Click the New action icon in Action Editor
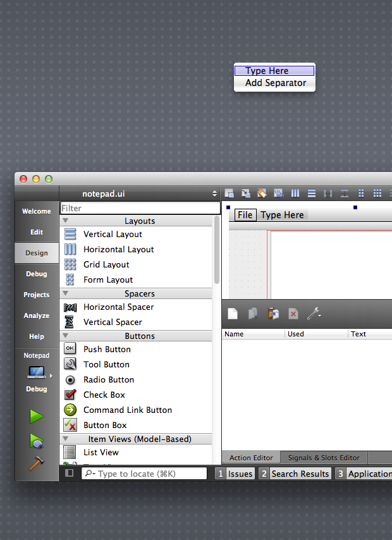The height and width of the screenshot is (540, 392). coord(233,314)
